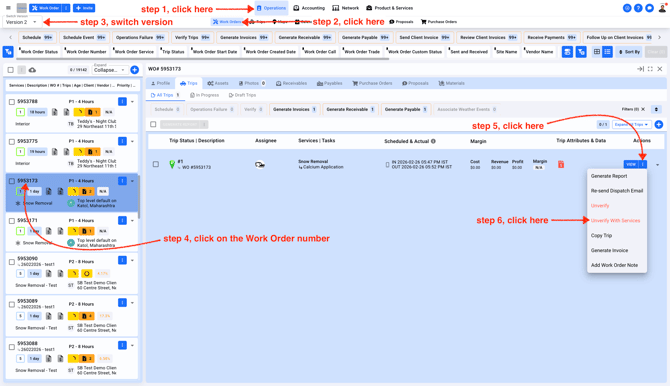The height and width of the screenshot is (386, 670).
Task: Open the Expand All Trips dropdown
Action: click(x=632, y=124)
